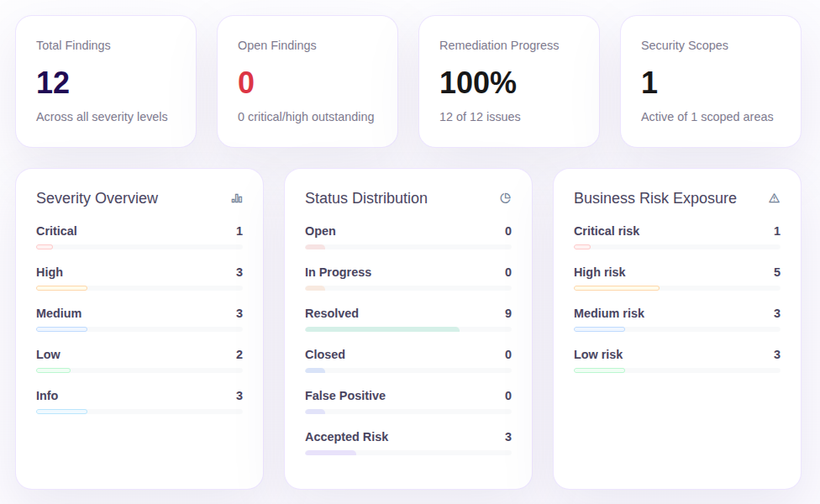Open the Security Scopes card
The width and height of the screenshot is (820, 504).
coord(711,81)
